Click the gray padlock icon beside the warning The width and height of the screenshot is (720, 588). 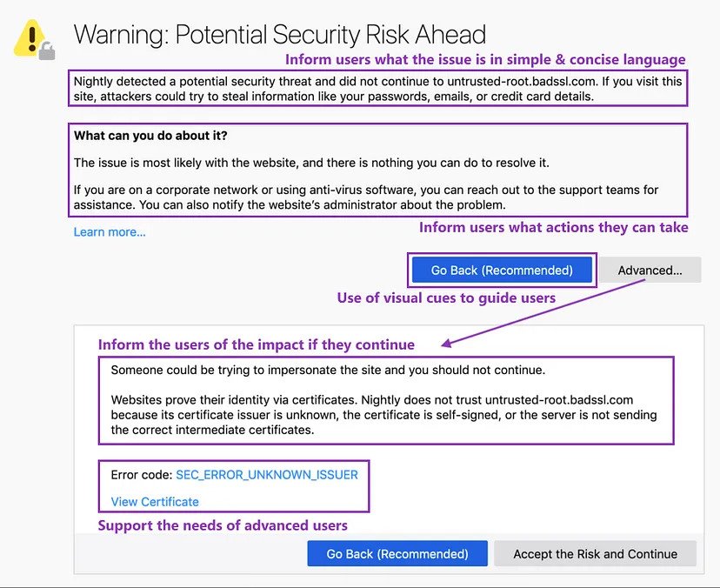pos(47,51)
